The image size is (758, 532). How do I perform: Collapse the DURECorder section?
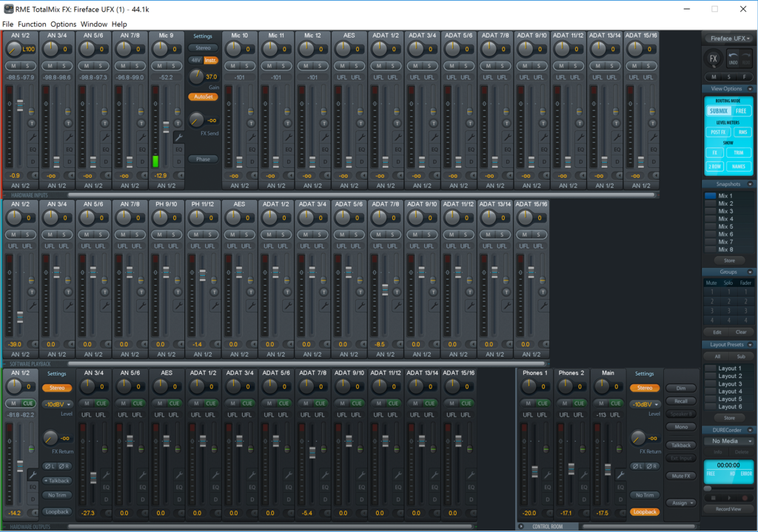click(750, 430)
